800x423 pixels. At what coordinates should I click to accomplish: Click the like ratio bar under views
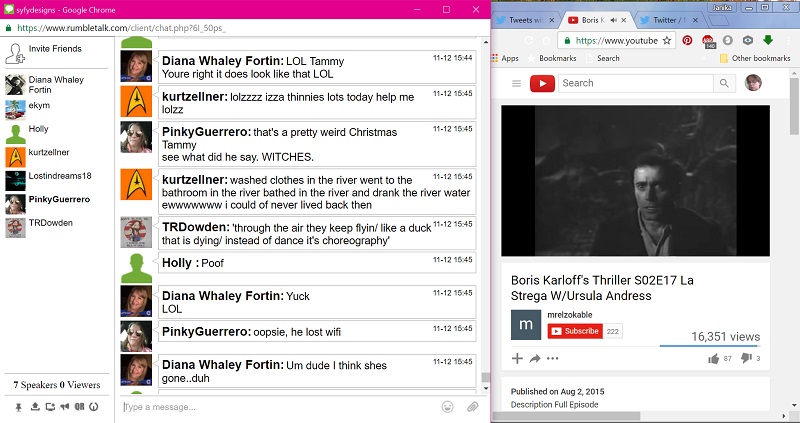point(710,346)
